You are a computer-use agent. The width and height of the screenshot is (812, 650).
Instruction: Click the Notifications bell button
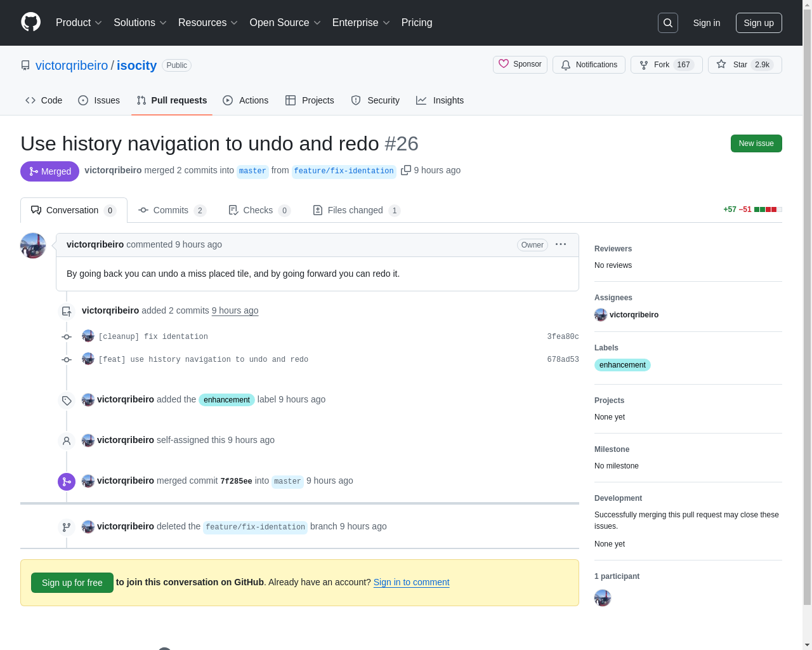[x=589, y=65]
